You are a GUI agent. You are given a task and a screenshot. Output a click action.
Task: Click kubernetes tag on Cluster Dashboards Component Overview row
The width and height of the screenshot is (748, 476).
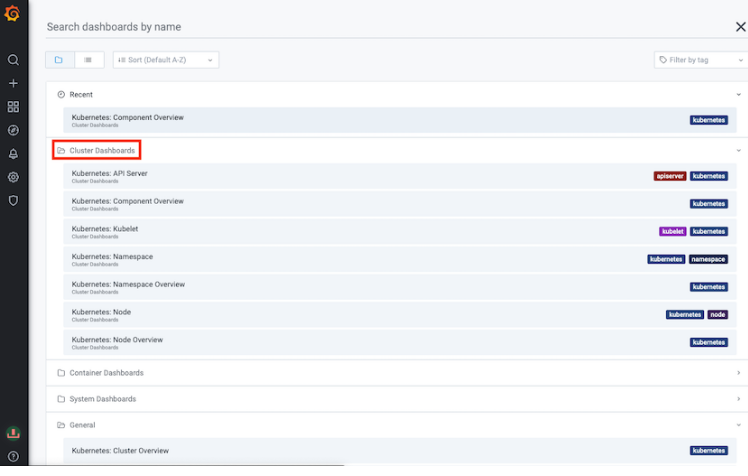(x=708, y=204)
